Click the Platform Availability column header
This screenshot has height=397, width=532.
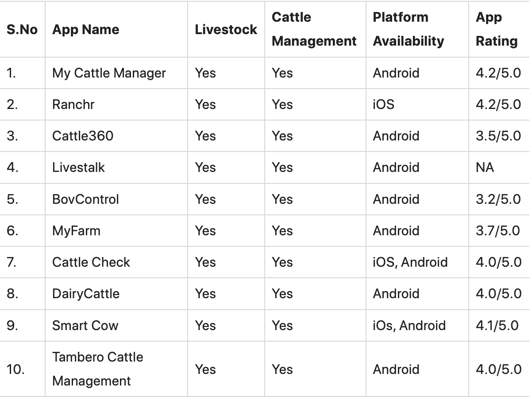click(x=408, y=29)
